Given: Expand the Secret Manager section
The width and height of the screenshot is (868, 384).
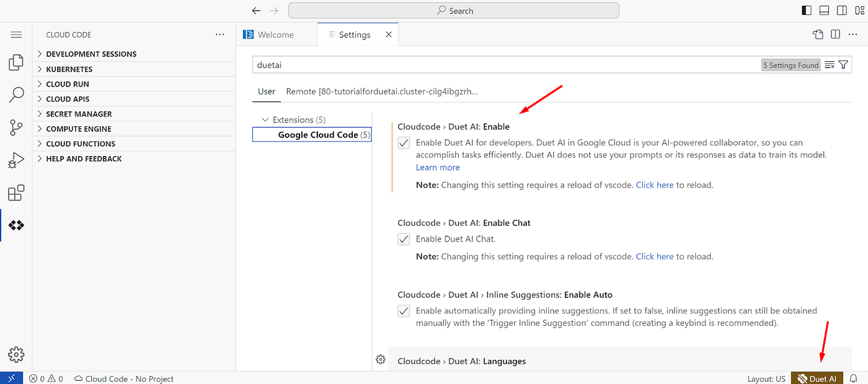Looking at the screenshot, I should (134, 114).
